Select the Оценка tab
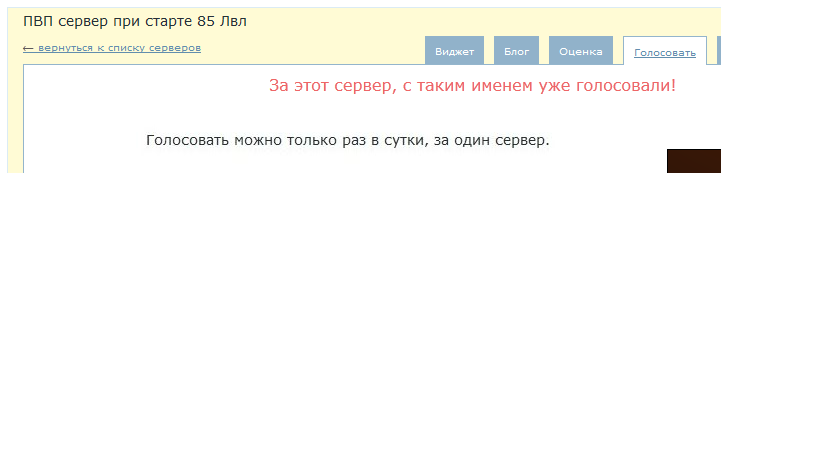This screenshot has height=460, width=819. [x=580, y=51]
